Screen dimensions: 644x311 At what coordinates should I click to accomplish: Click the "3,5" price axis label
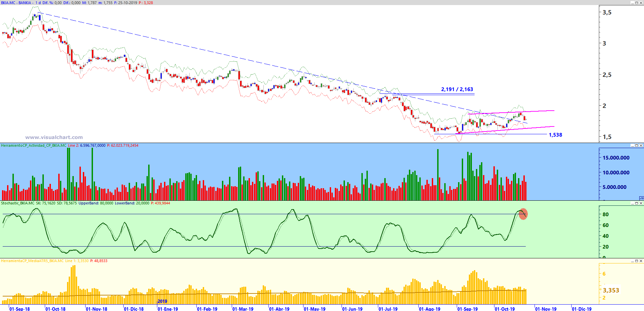tap(607, 12)
